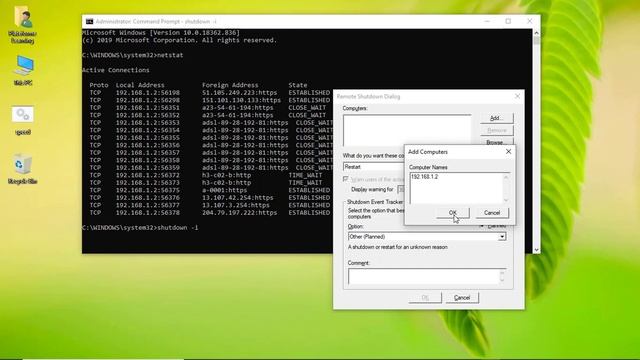
Task: Click the 192.168.1.2 entry in Computer Names
Action: point(424,177)
